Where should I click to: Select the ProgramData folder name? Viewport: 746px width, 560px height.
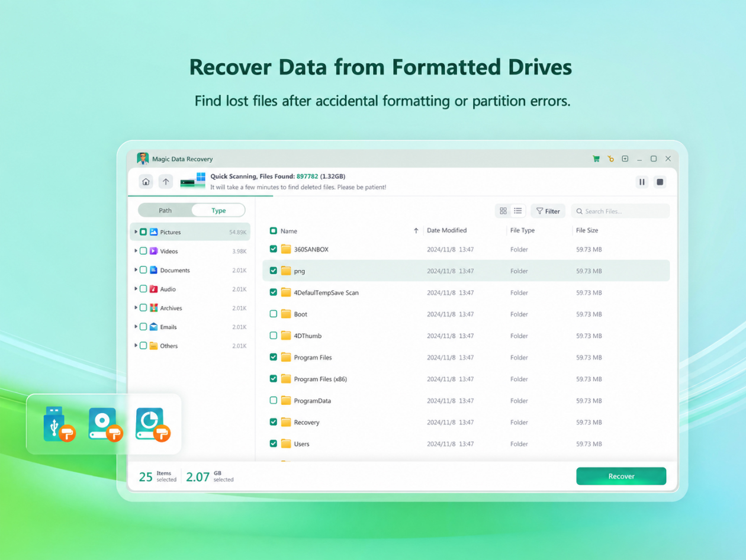pos(313,401)
